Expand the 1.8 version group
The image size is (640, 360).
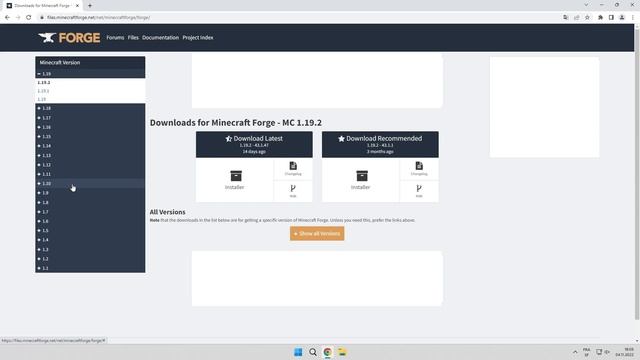click(x=90, y=202)
